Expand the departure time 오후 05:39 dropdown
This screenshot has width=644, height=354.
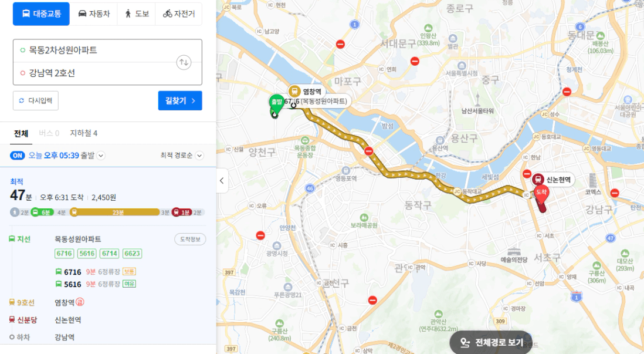101,156
